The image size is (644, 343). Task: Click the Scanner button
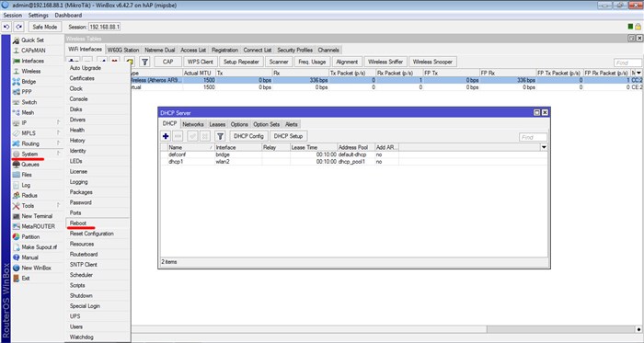coord(279,62)
